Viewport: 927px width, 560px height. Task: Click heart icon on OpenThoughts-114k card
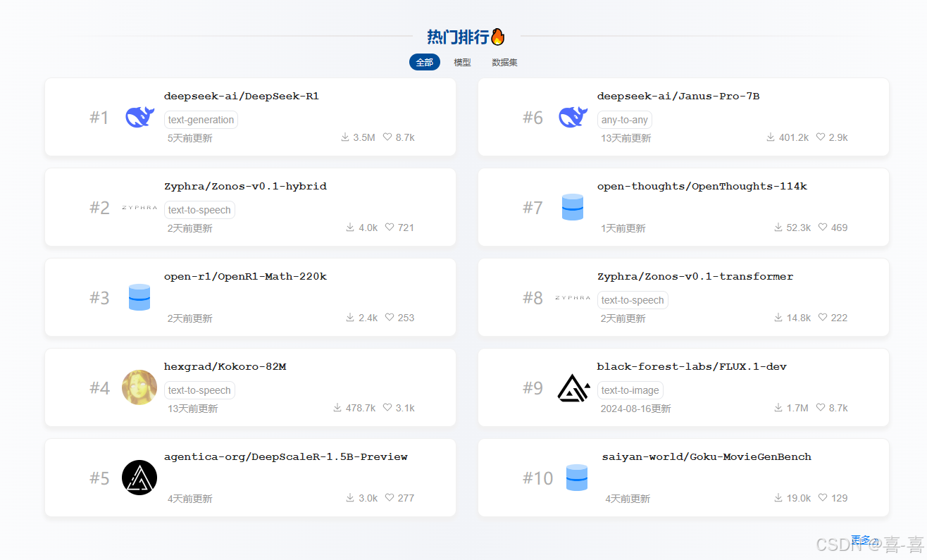(823, 228)
